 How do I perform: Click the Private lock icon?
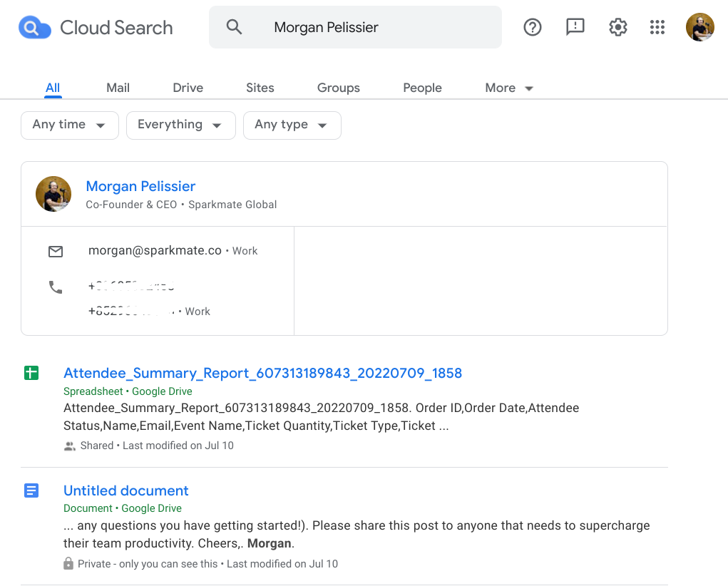(x=68, y=563)
